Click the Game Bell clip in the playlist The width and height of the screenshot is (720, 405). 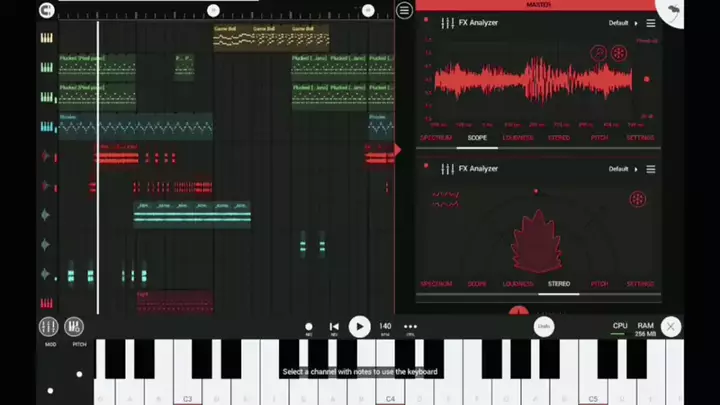coord(228,35)
